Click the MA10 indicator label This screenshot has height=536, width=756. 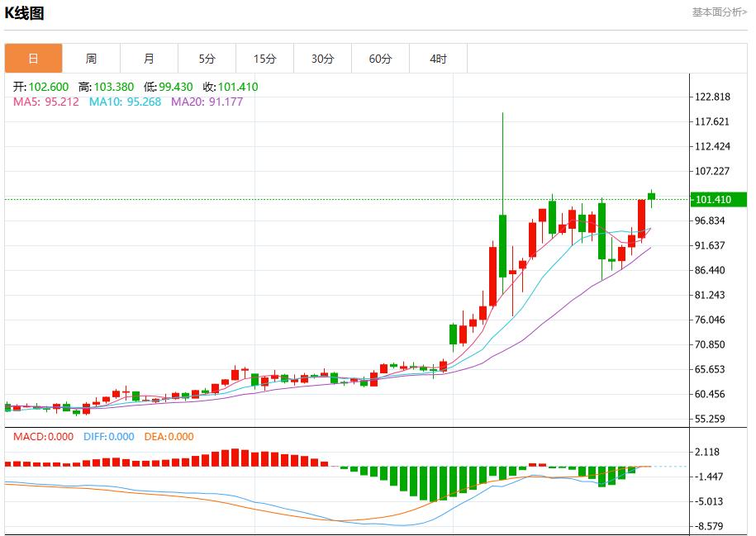tap(125, 102)
